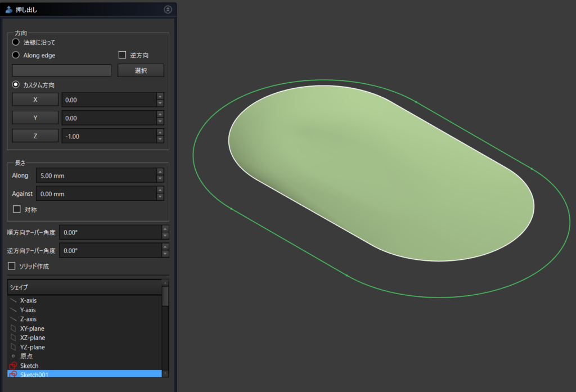The width and height of the screenshot is (576, 392).
Task: Increase the Along length with up arrow
Action: [x=160, y=172]
